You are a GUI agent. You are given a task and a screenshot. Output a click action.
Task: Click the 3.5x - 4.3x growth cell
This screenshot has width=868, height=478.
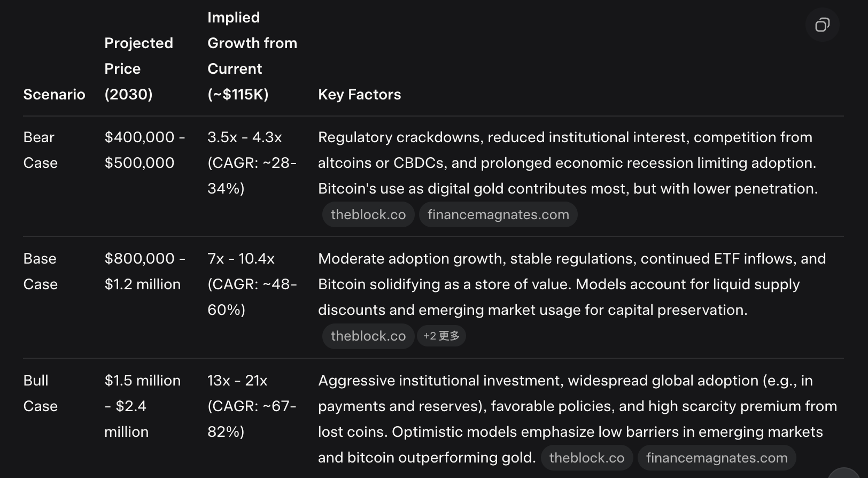252,163
